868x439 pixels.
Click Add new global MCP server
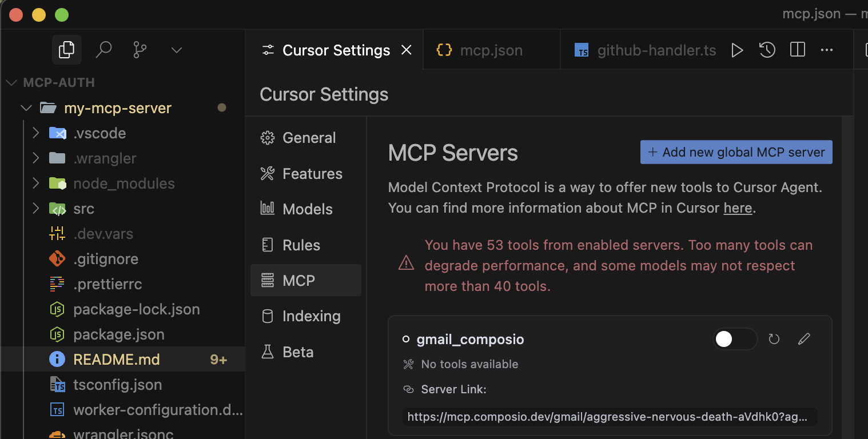736,153
